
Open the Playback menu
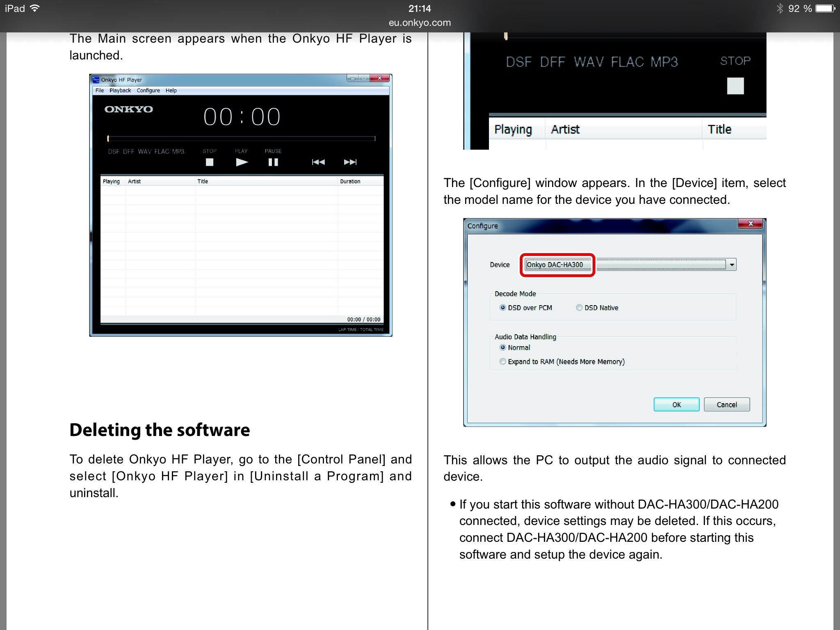click(120, 91)
